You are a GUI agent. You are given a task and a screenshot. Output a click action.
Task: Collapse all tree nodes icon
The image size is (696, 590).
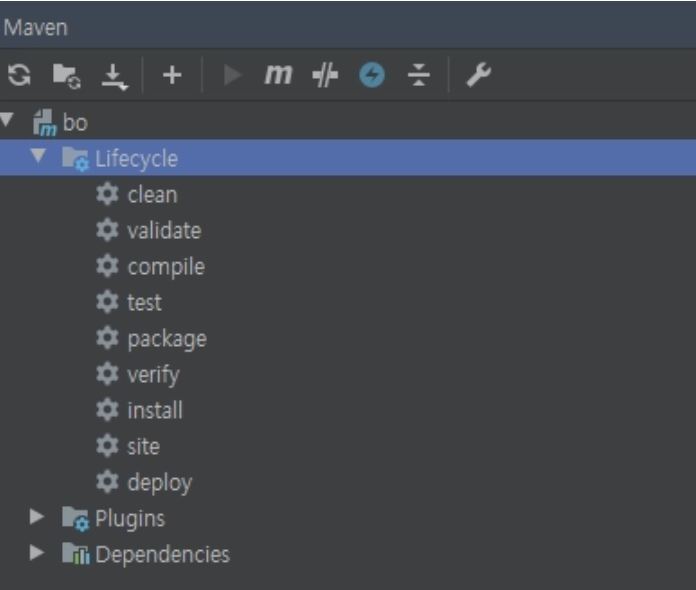(x=419, y=75)
